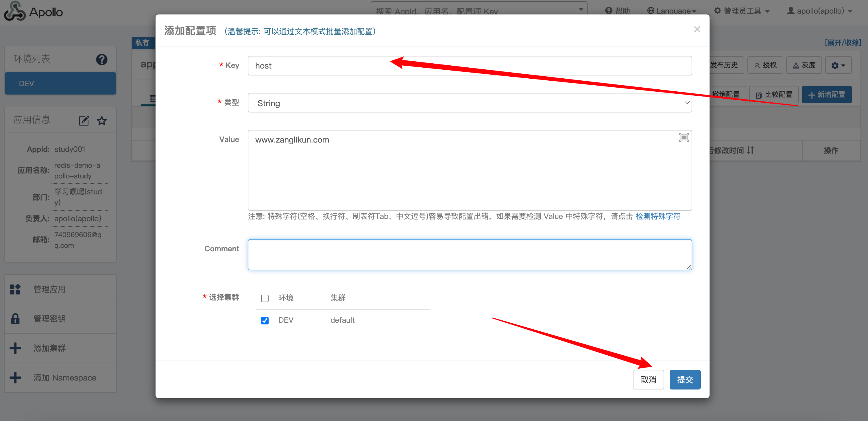Open 管理应用 from the sidebar
The width and height of the screenshot is (868, 421).
49,289
